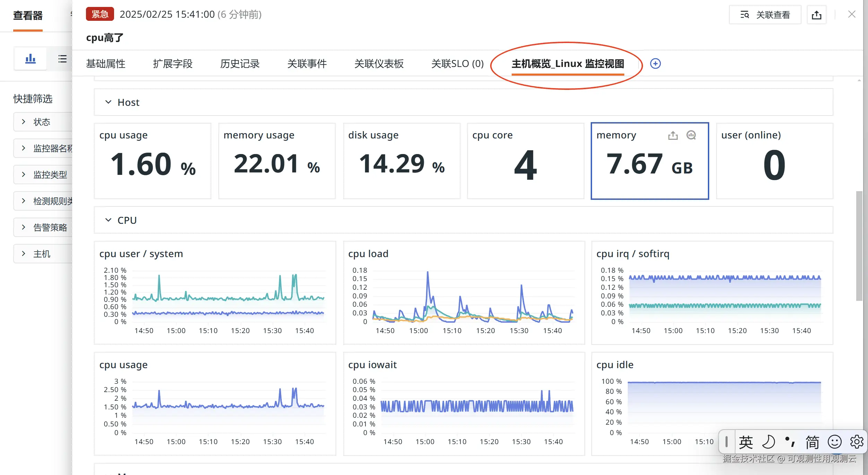
Task: Click the share/export icon in the header
Action: [x=816, y=15]
